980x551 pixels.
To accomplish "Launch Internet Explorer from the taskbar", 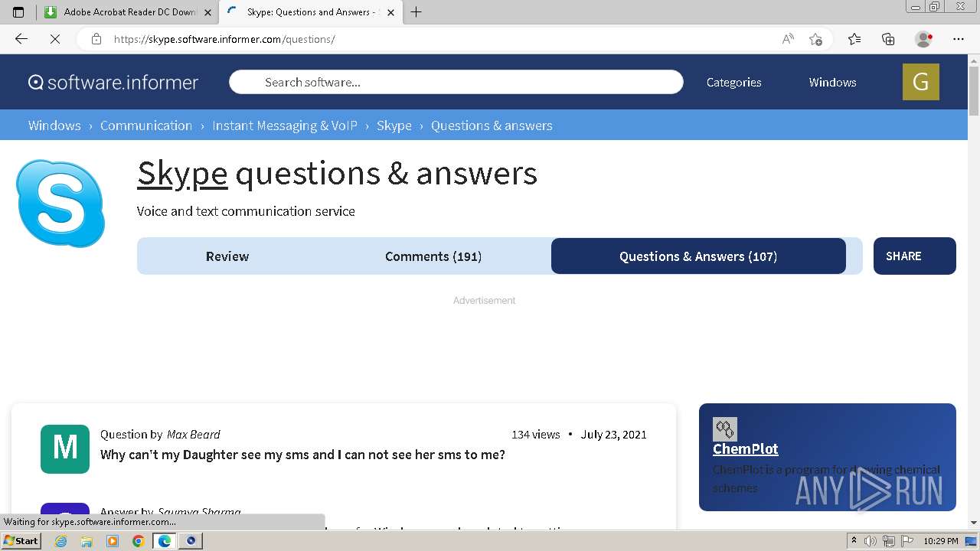I will [x=60, y=541].
